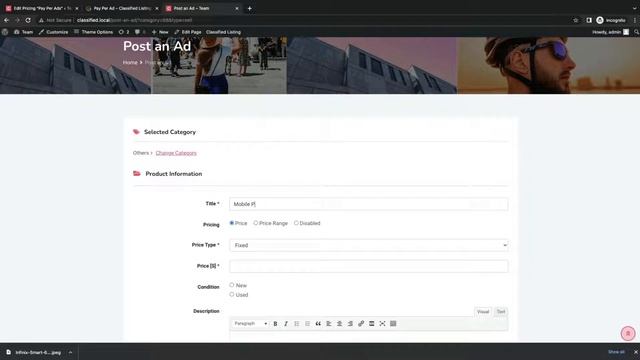This screenshot has height=360, width=640.
Task: Open the Team site menu
Action: click(x=23, y=32)
